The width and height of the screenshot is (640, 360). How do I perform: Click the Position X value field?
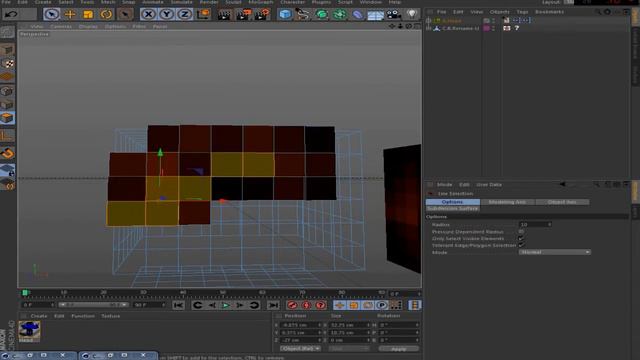(300, 325)
